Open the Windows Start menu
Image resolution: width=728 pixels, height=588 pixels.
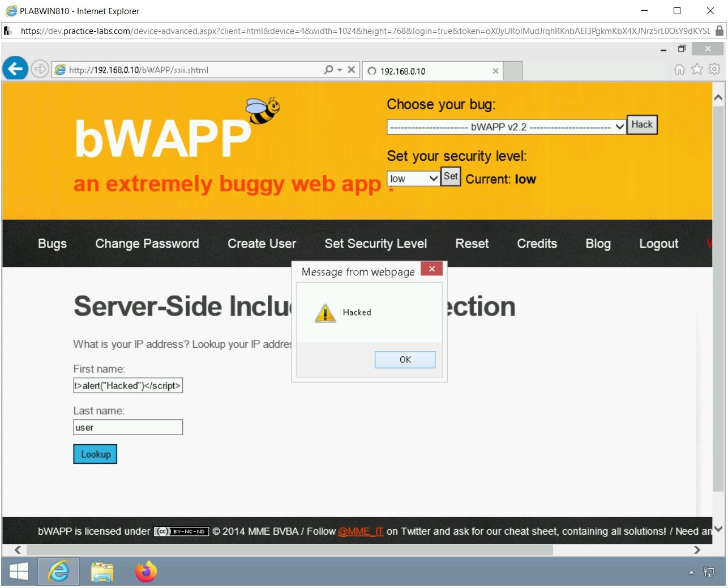click(18, 572)
